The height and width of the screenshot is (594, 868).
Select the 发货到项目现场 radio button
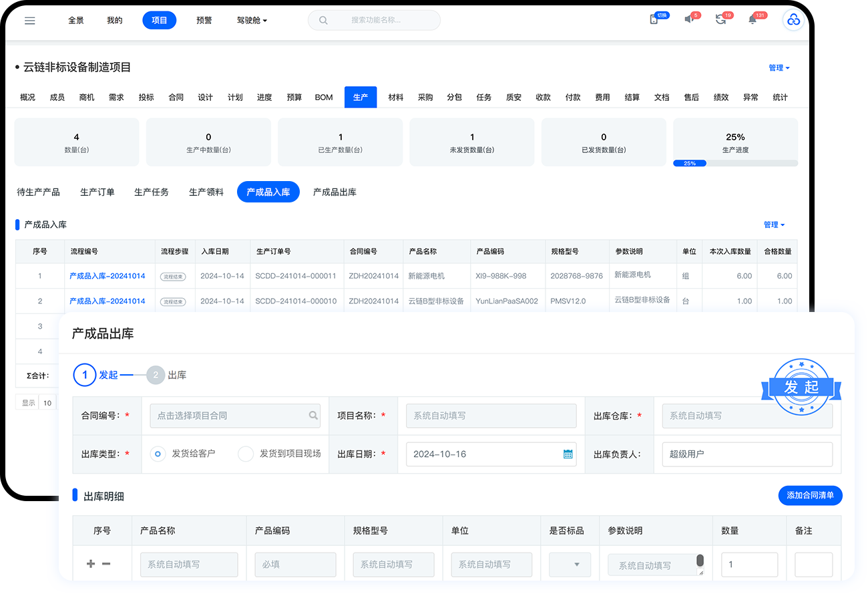pyautogui.click(x=246, y=454)
